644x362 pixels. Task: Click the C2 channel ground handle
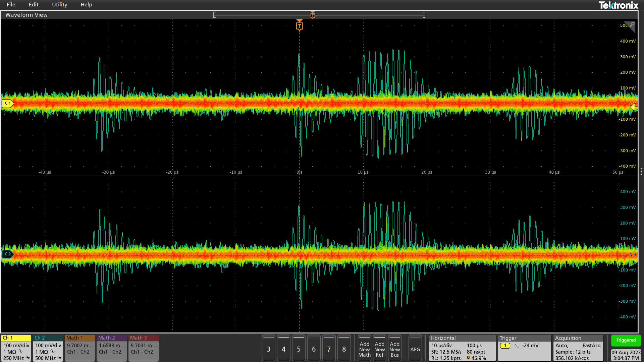[7, 254]
